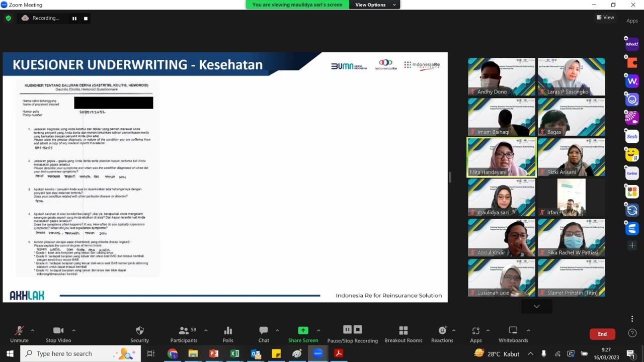Viewport: 644px width, 362px height.
Task: Stop the recording in bottom toolbar
Action: [x=358, y=329]
